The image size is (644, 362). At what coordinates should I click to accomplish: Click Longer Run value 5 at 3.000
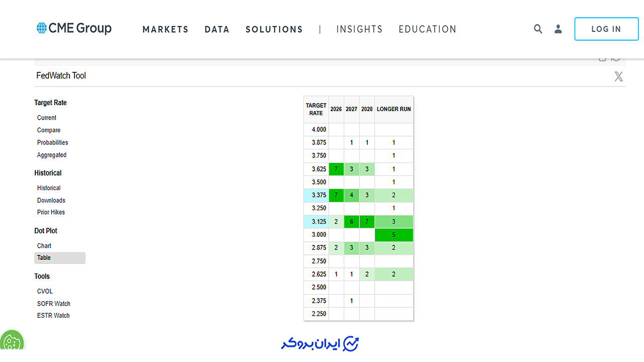point(394,235)
